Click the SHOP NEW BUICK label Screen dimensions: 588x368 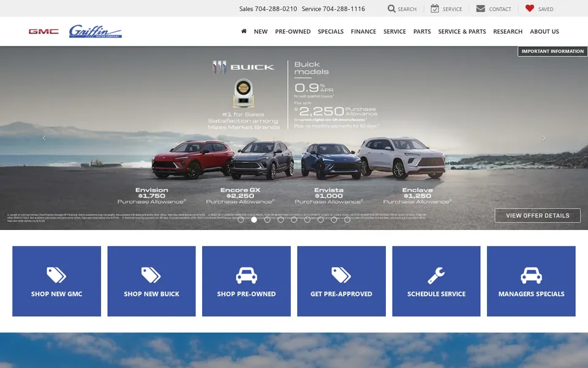[x=151, y=294]
